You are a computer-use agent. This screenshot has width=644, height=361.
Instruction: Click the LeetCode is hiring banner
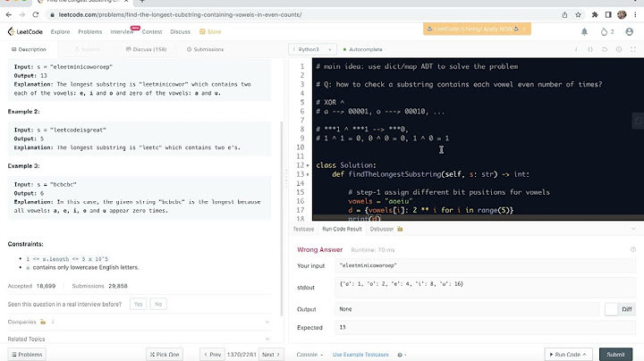tap(477, 29)
